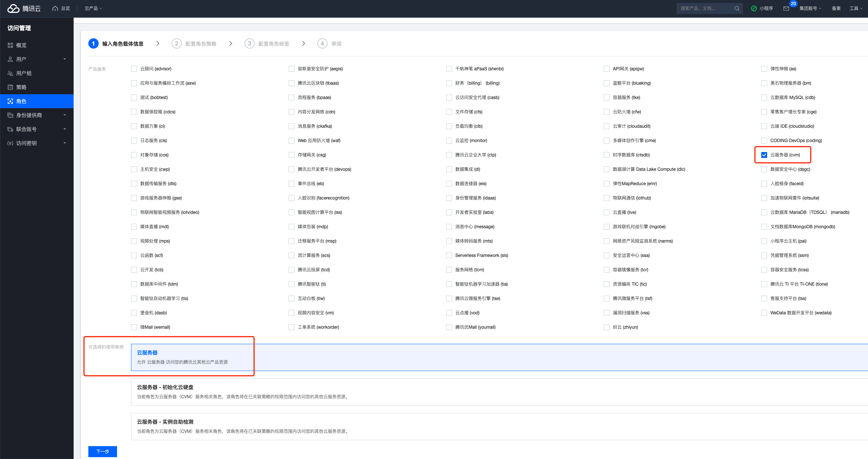Click step 2 circle 配置角色策略
Viewport: 868px width, 459px height.
[x=177, y=44]
